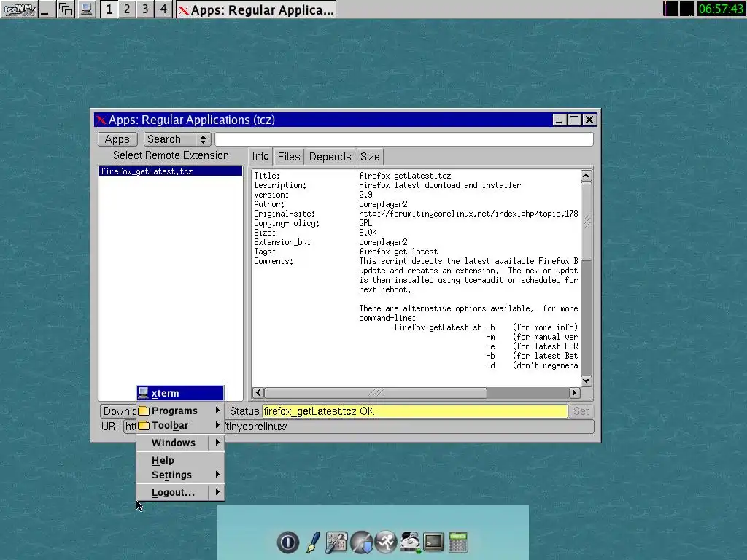Open the Mount Tool hard-disk dock icon
Screen dimensions: 747x560
point(410,542)
